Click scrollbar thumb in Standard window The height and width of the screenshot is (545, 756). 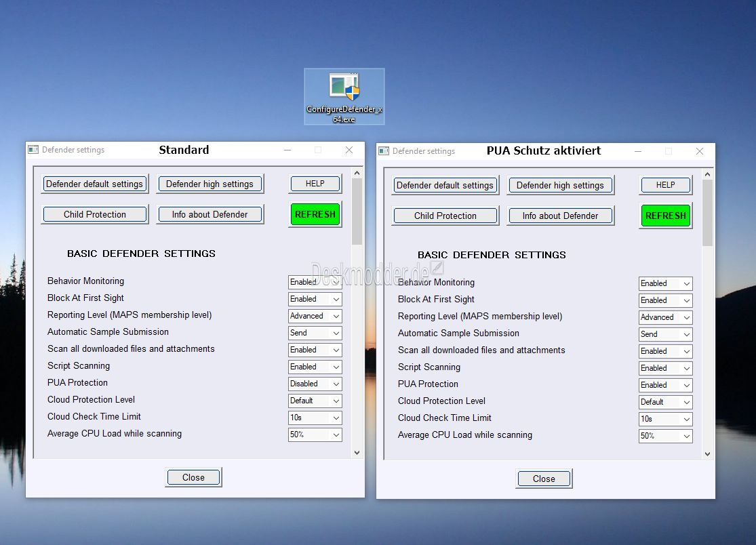357,211
